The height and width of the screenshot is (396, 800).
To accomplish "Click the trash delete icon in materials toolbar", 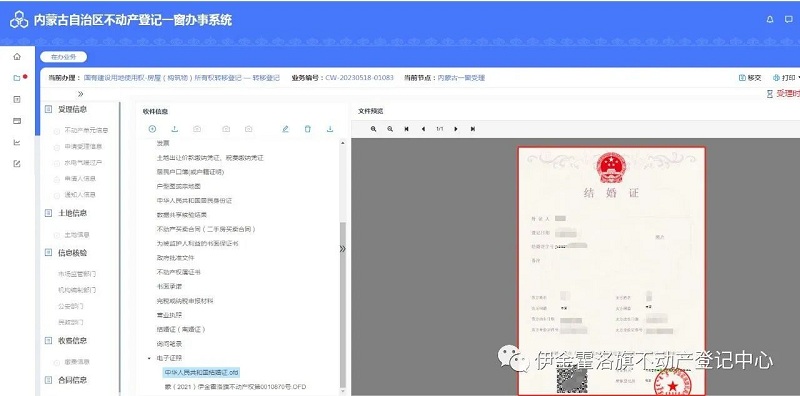I will click(x=308, y=129).
